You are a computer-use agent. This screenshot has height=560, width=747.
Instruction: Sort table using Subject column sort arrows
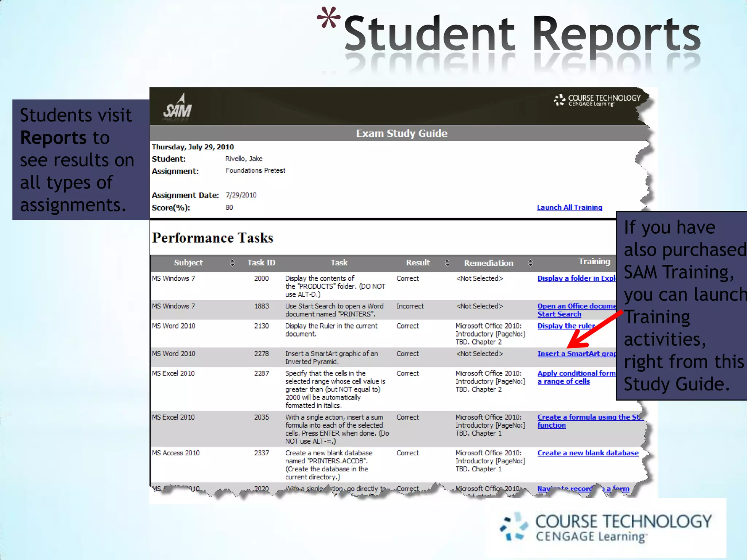[x=232, y=263]
